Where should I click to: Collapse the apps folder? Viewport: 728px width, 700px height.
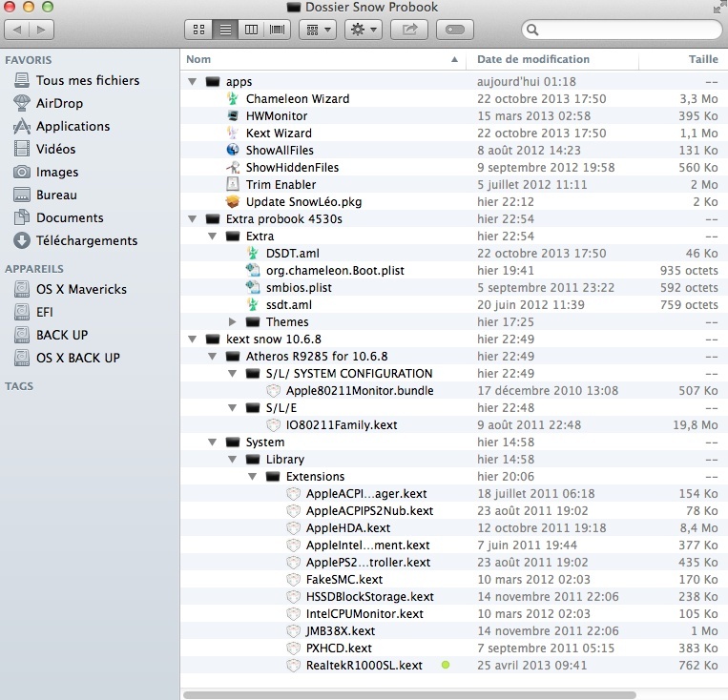pos(192,82)
